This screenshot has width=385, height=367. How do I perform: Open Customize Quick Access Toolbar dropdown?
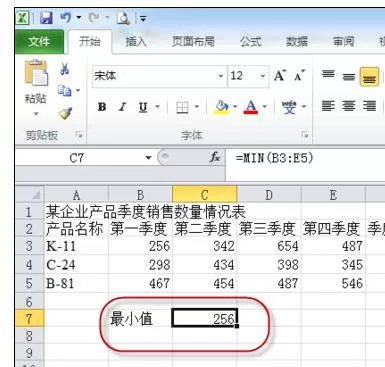[143, 18]
